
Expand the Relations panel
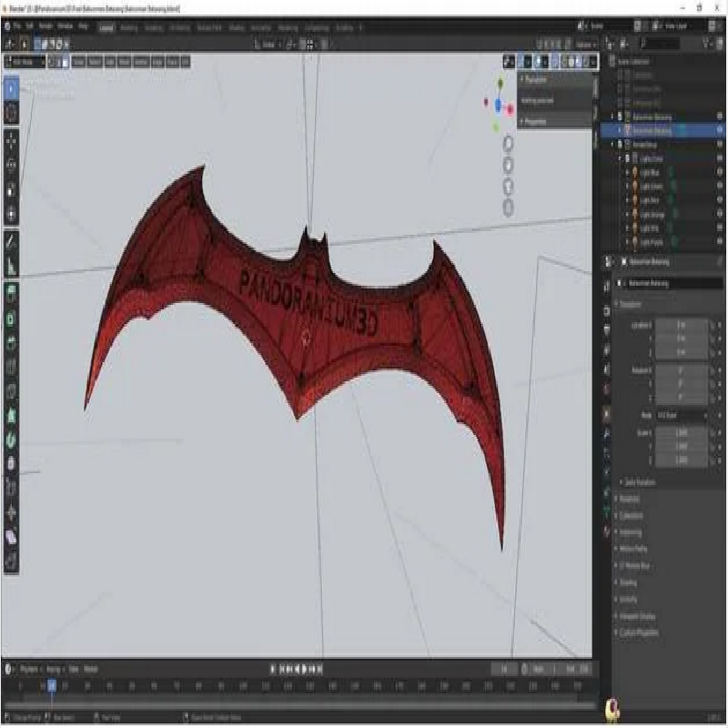(x=629, y=499)
